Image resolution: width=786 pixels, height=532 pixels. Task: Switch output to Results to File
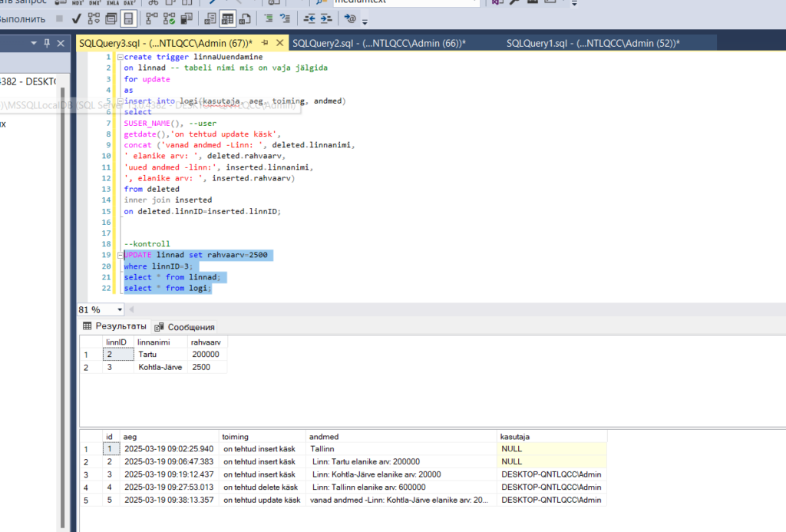245,19
